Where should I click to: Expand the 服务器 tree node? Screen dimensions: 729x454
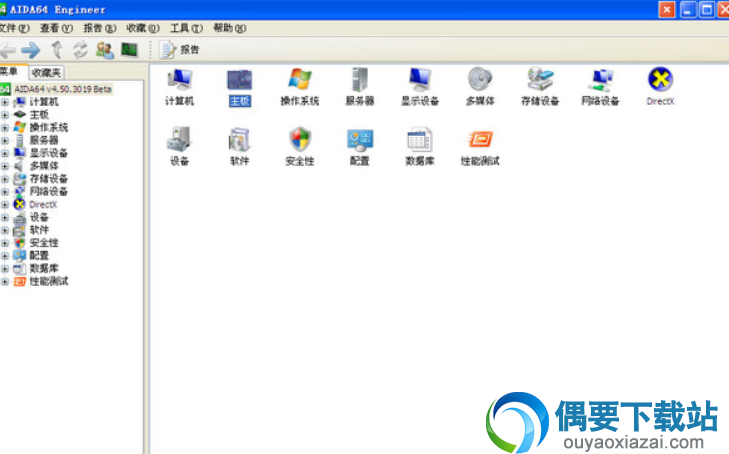coord(5,140)
